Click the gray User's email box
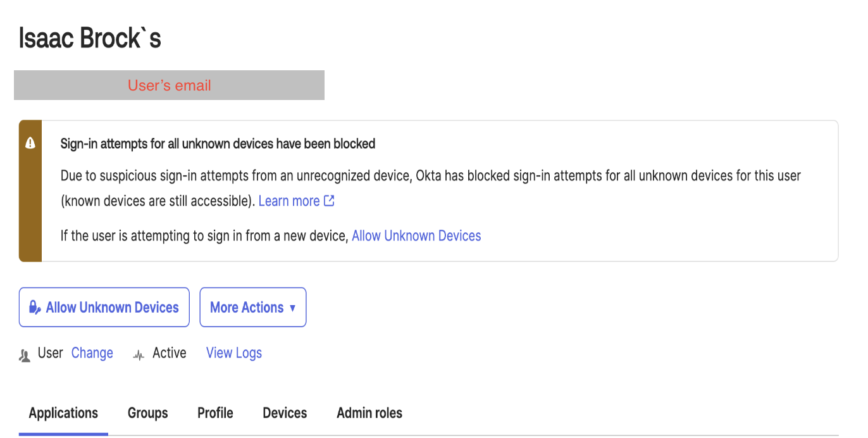Viewport: 868px width, 438px height. 169,85
